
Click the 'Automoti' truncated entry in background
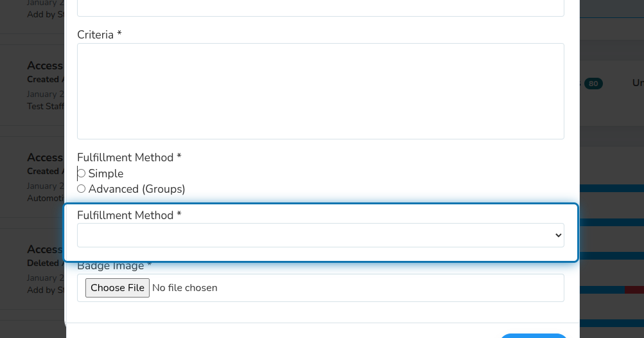[46, 198]
